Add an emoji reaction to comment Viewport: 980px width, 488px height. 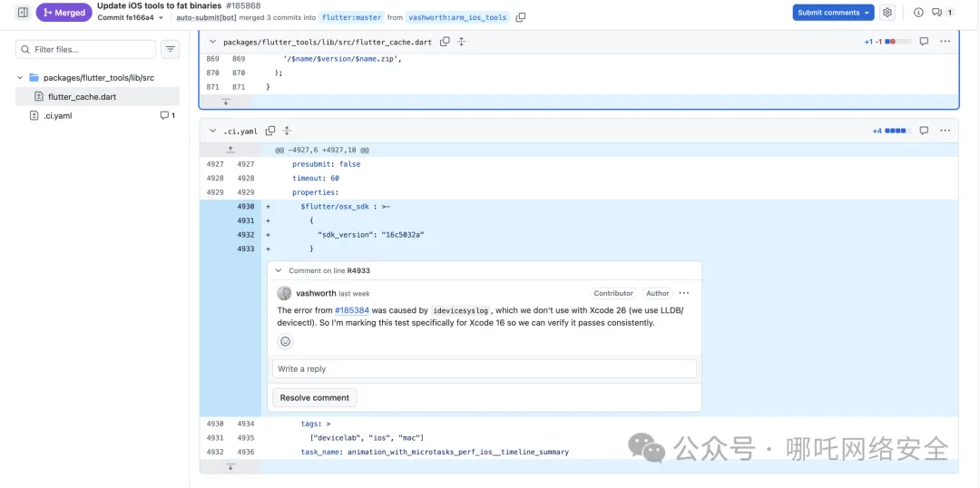285,342
